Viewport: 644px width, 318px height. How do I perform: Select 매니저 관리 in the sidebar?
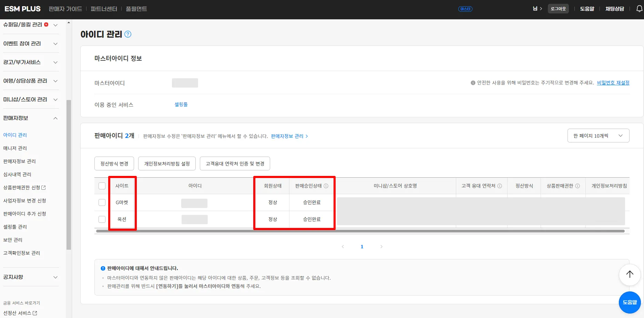pyautogui.click(x=15, y=148)
